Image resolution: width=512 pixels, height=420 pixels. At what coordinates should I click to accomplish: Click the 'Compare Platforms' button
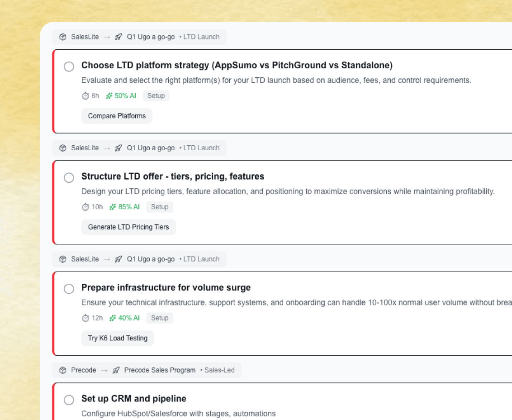coord(117,116)
